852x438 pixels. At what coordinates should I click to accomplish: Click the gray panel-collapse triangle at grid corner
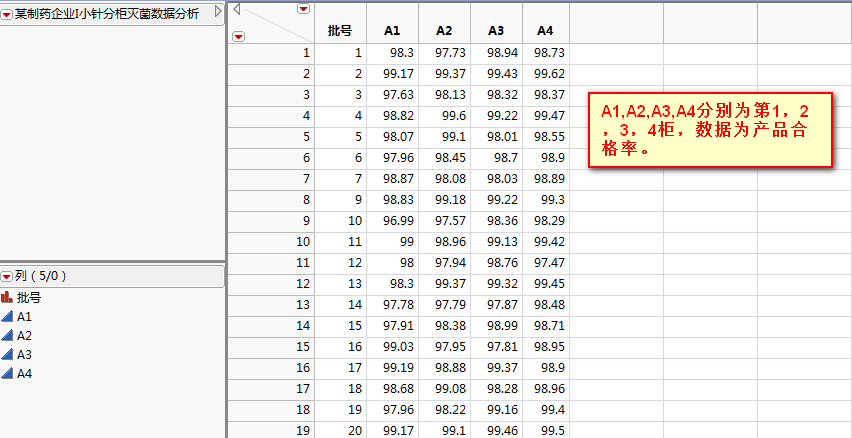pos(237,9)
